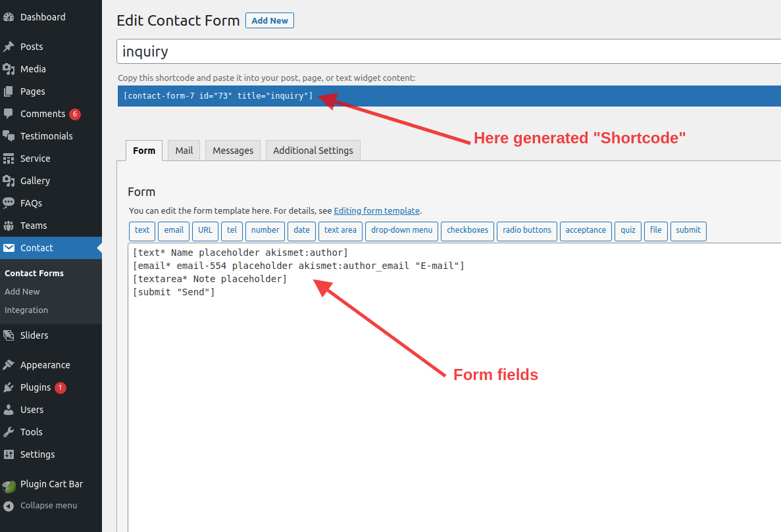Switch to the Messages tab
This screenshot has height=532, width=781.
(x=233, y=151)
